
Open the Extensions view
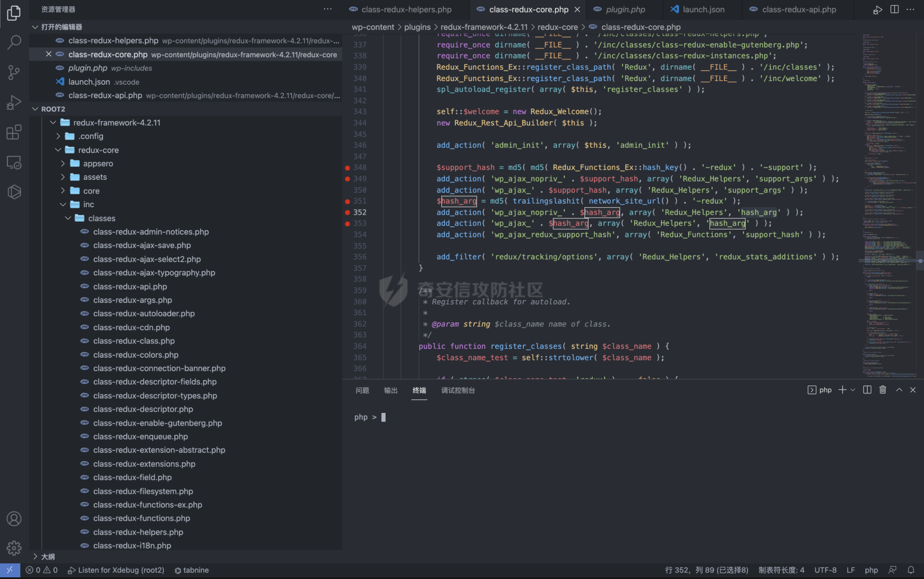(x=14, y=132)
